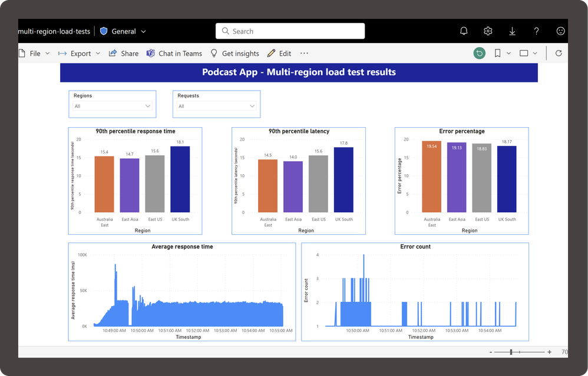Viewport: 588px width, 376px height.
Task: Zoom out with minus button
Action: [x=491, y=352]
